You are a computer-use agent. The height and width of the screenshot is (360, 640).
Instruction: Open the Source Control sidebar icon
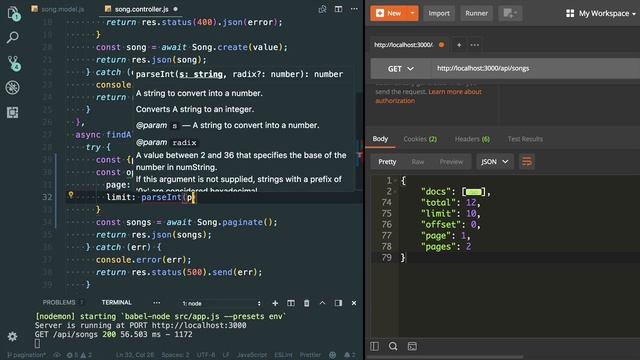13,63
